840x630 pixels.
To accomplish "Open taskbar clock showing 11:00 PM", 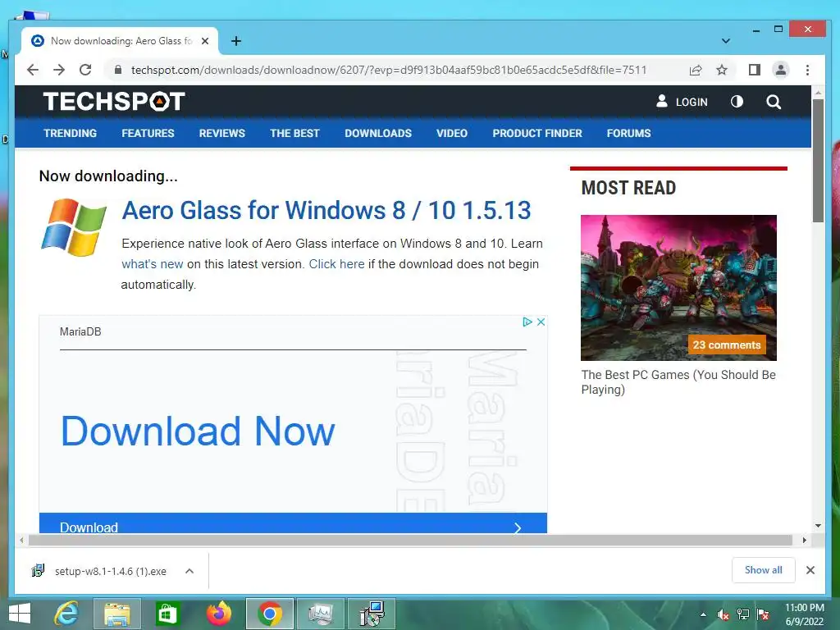I will coord(804,614).
